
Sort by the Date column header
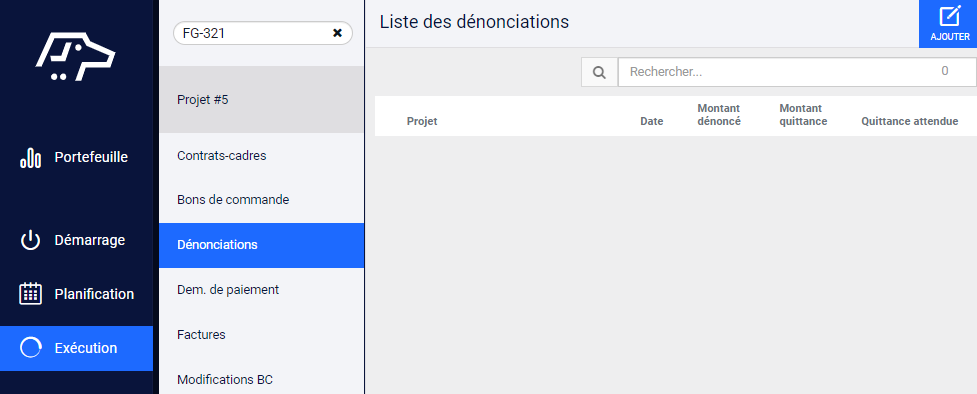click(652, 122)
